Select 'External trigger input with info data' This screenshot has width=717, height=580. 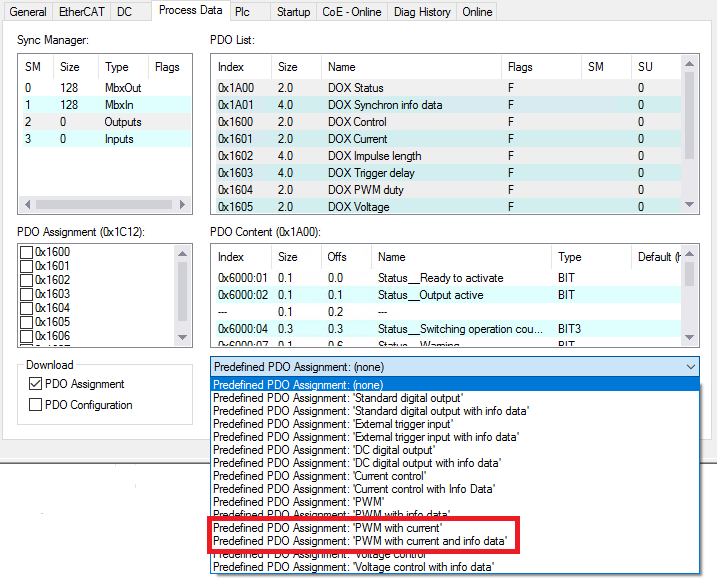coord(455,437)
